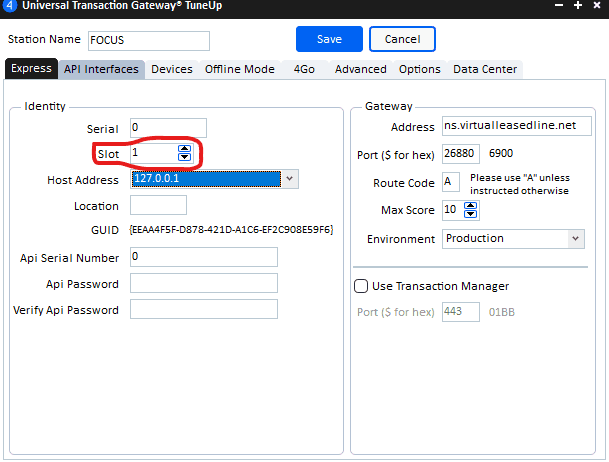609x462 pixels.
Task: Increase Max Score with up arrow
Action: (x=472, y=205)
